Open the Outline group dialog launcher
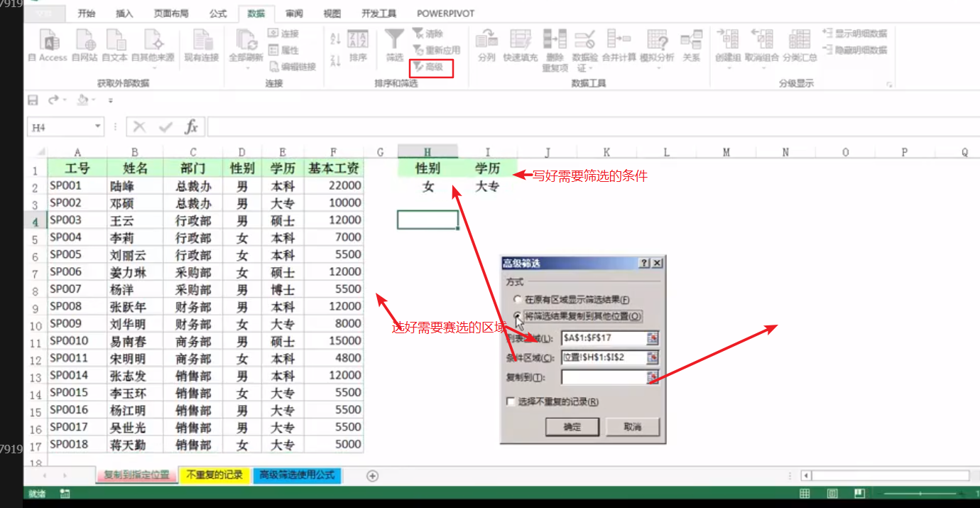Screen dimensions: 980x508 point(889,85)
